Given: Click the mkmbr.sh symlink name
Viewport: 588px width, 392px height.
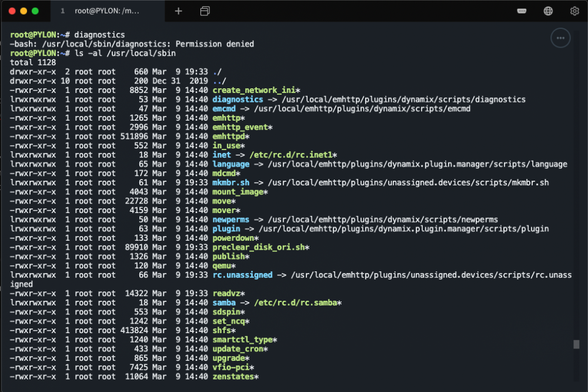Looking at the screenshot, I should (230, 183).
